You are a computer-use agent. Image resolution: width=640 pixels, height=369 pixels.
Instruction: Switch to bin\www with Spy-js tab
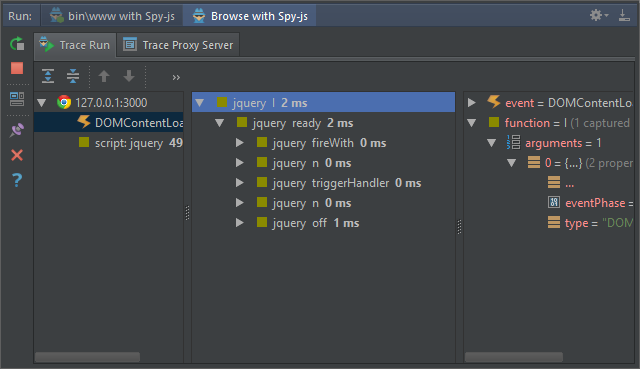point(112,16)
